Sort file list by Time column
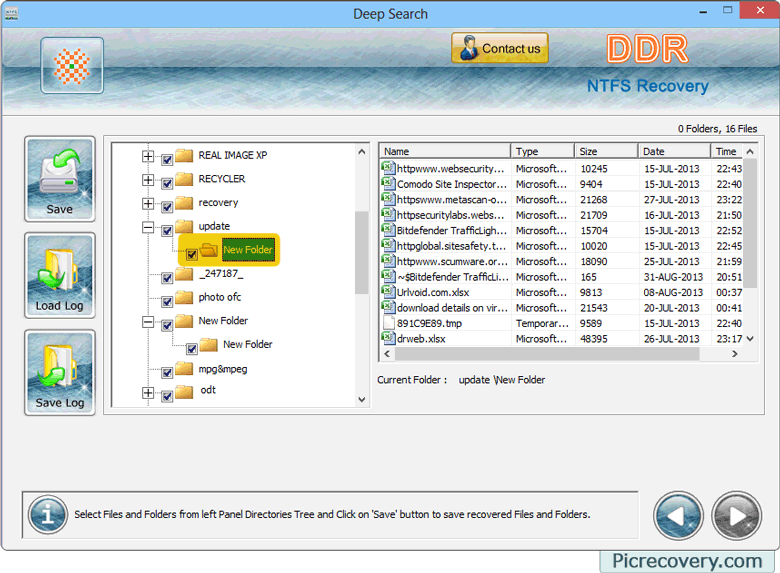The image size is (780, 573). (727, 151)
